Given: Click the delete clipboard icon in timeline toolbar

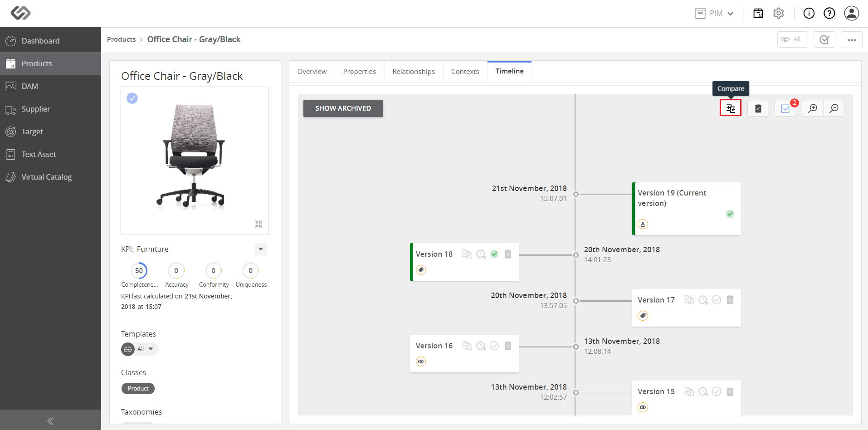Looking at the screenshot, I should 758,108.
